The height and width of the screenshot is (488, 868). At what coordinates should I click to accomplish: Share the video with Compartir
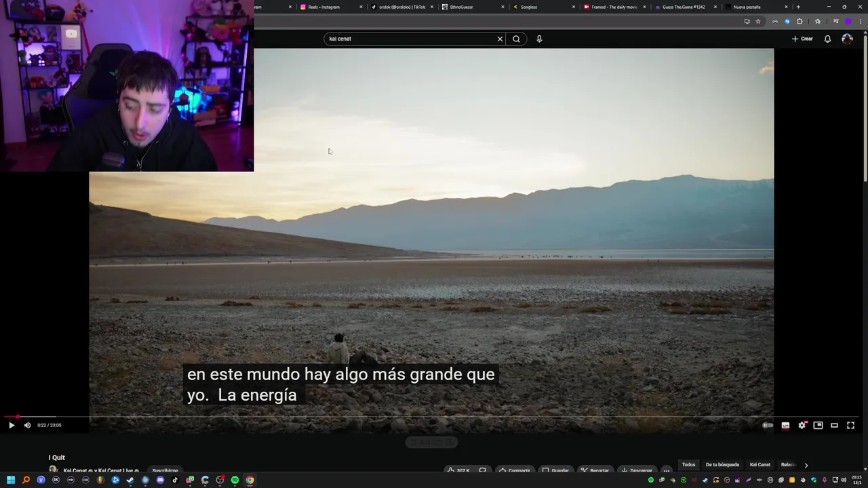515,470
